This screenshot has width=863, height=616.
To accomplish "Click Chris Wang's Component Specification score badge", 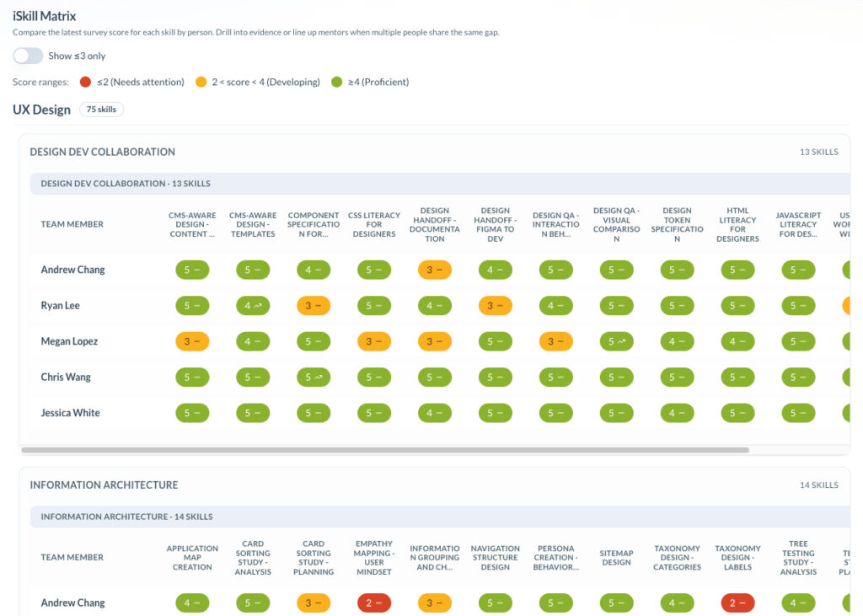I will pyautogui.click(x=314, y=378).
